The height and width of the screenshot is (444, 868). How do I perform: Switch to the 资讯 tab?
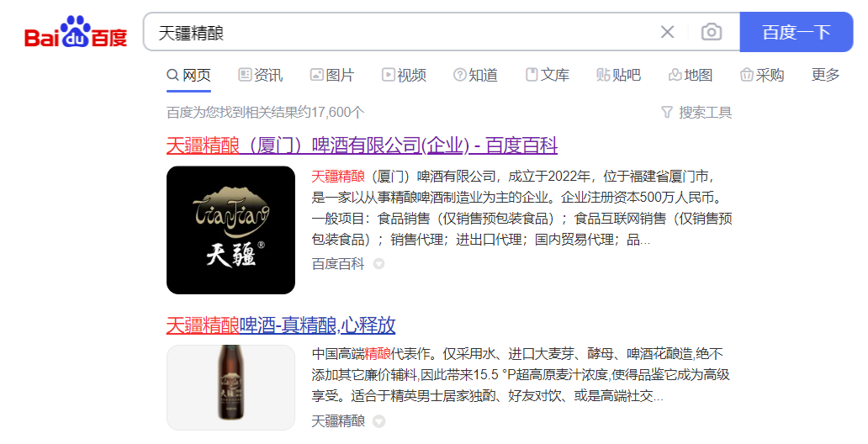[x=260, y=75]
